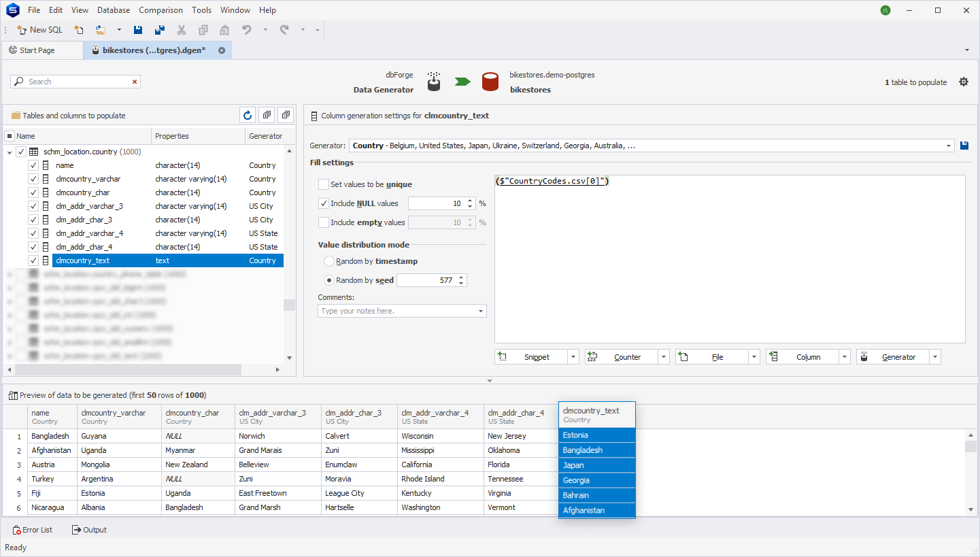Toggle the Include NULL values checkbox
The width and height of the screenshot is (980, 557).
click(x=324, y=203)
